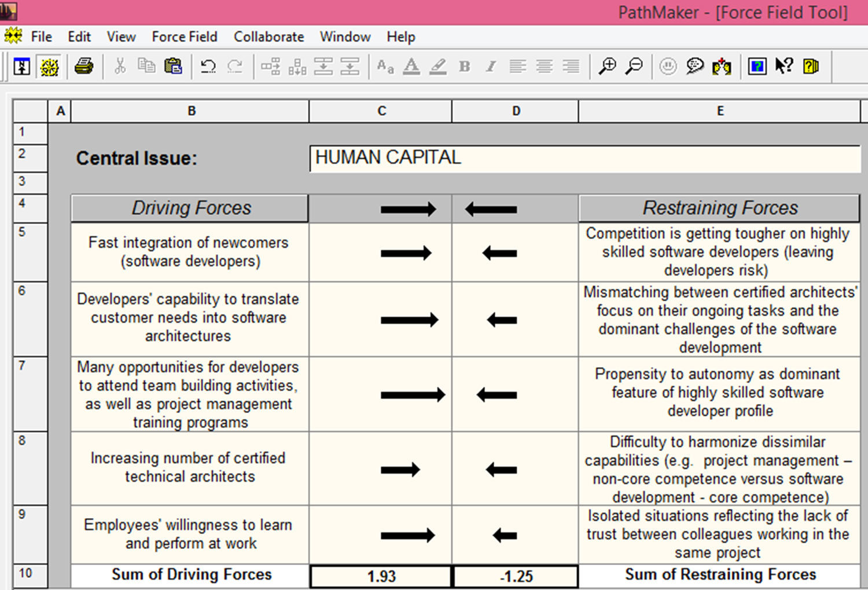The image size is (868, 590).
Task: Click the Bold formatting icon
Action: point(464,67)
